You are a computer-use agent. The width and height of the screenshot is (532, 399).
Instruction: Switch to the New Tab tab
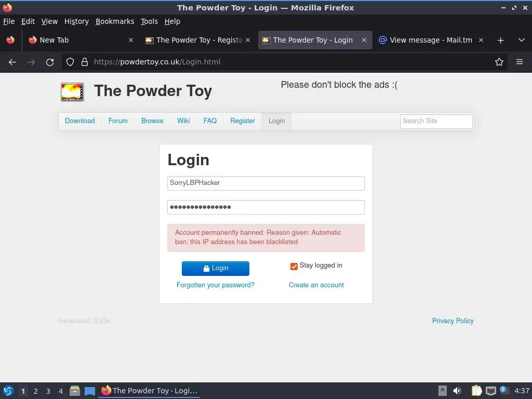click(81, 40)
